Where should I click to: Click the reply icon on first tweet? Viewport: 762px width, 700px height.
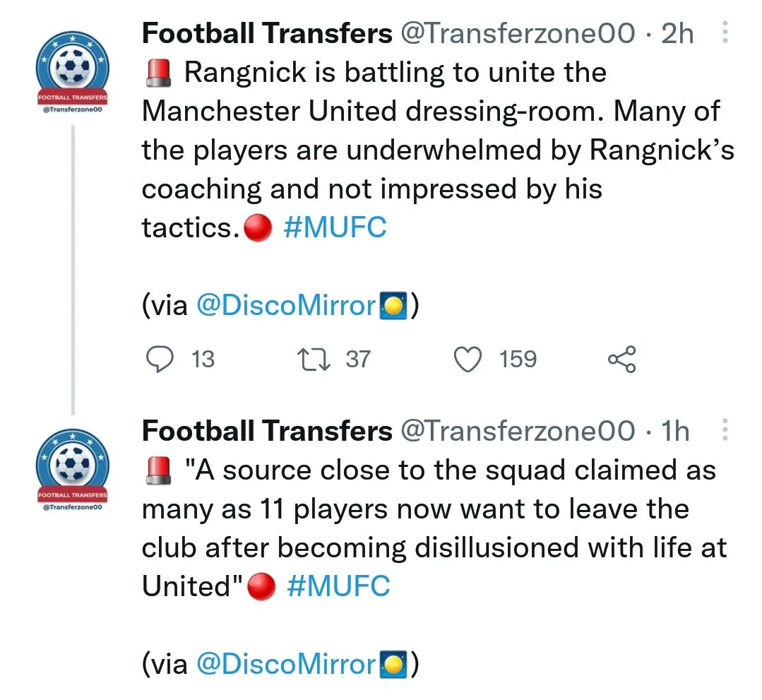160,359
